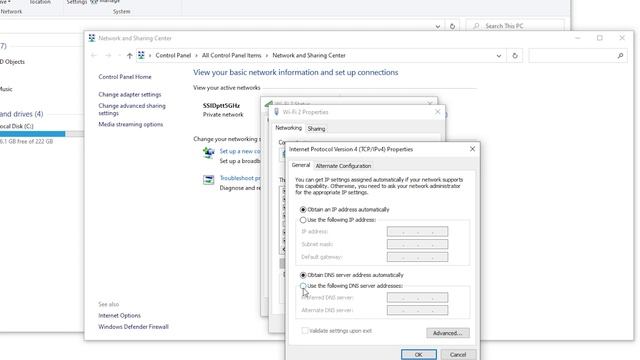The image size is (640, 360).
Task: Open Windows Defender Firewall link
Action: [133, 327]
